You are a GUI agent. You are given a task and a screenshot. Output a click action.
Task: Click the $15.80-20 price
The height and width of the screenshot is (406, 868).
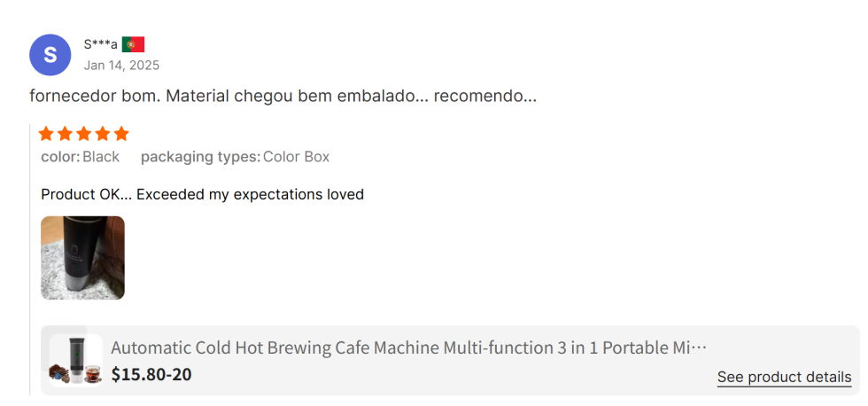point(151,374)
